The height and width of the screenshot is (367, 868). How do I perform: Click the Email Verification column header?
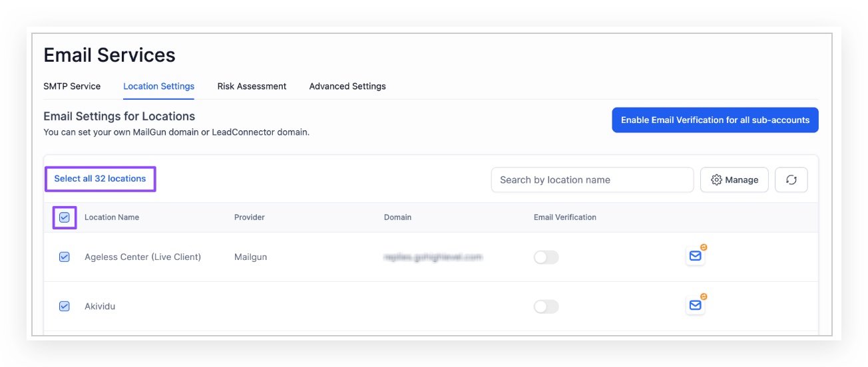564,217
